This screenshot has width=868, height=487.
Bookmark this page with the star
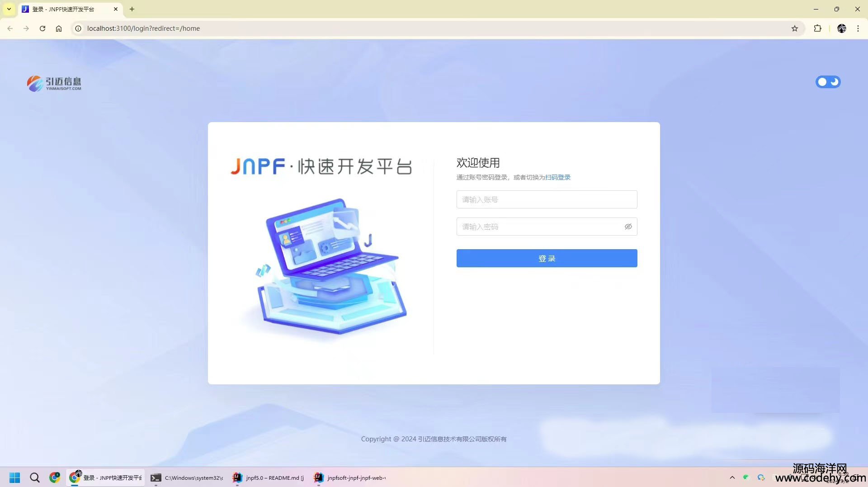795,28
